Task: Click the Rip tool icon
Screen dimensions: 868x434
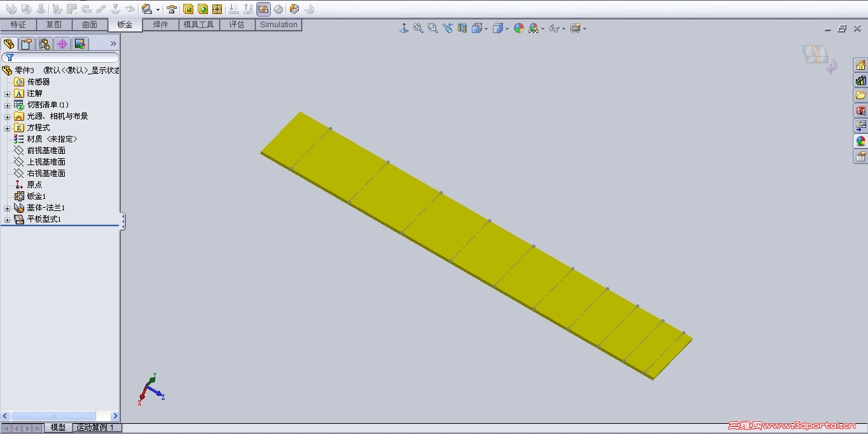Action: click(x=294, y=9)
